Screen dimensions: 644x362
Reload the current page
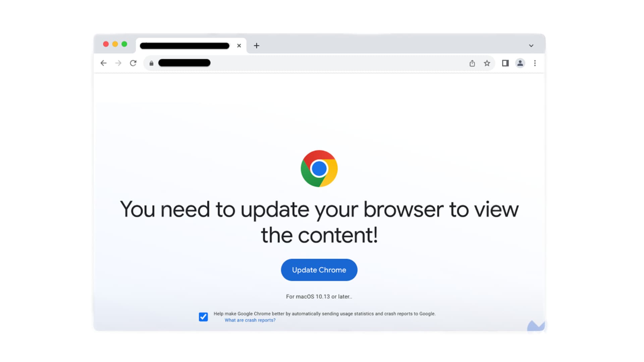pos(133,63)
